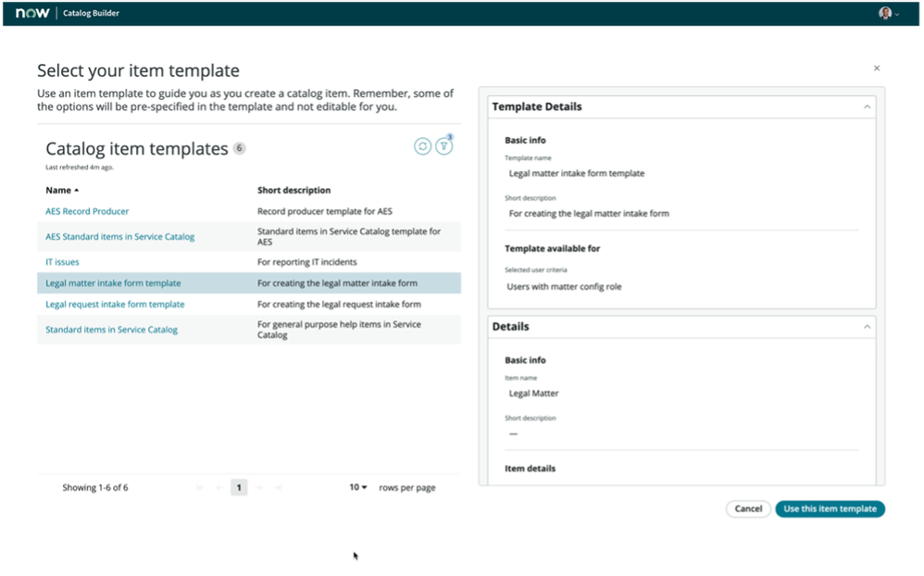Image resolution: width=924 pixels, height=576 pixels.
Task: Open the filter icon for templates
Action: click(444, 146)
